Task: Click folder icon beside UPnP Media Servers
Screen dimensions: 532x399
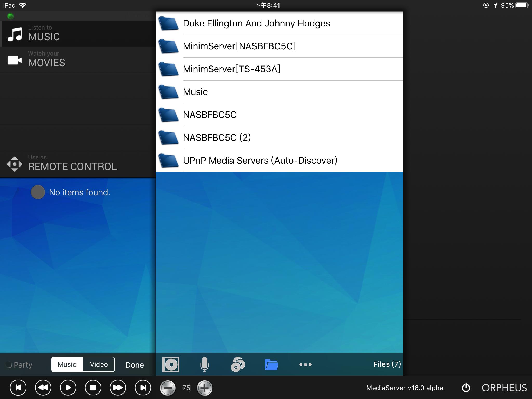Action: [x=169, y=161]
